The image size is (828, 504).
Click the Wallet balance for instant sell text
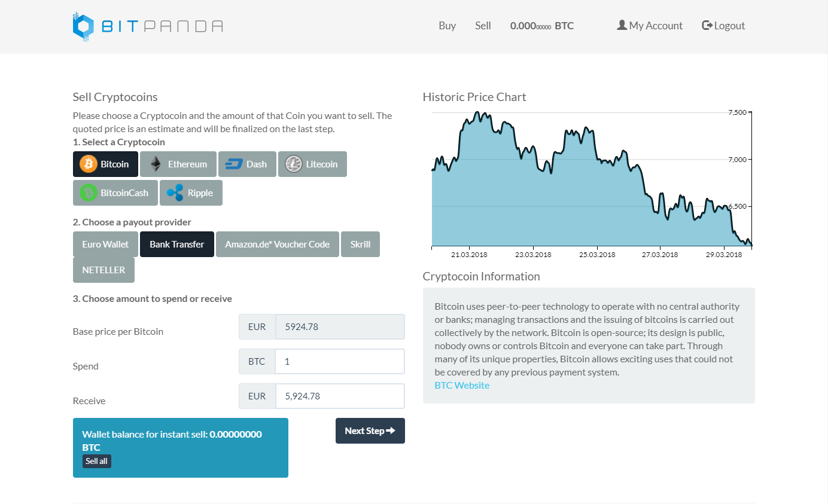click(172, 441)
